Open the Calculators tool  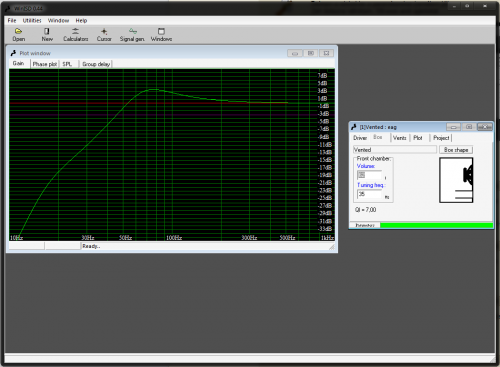click(x=76, y=35)
